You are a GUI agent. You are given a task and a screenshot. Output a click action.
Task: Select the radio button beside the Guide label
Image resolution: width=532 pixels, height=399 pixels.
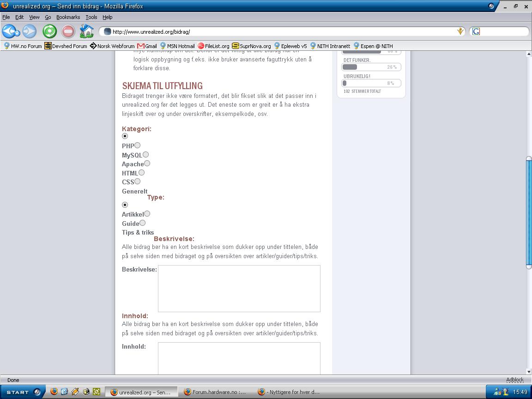143,223
